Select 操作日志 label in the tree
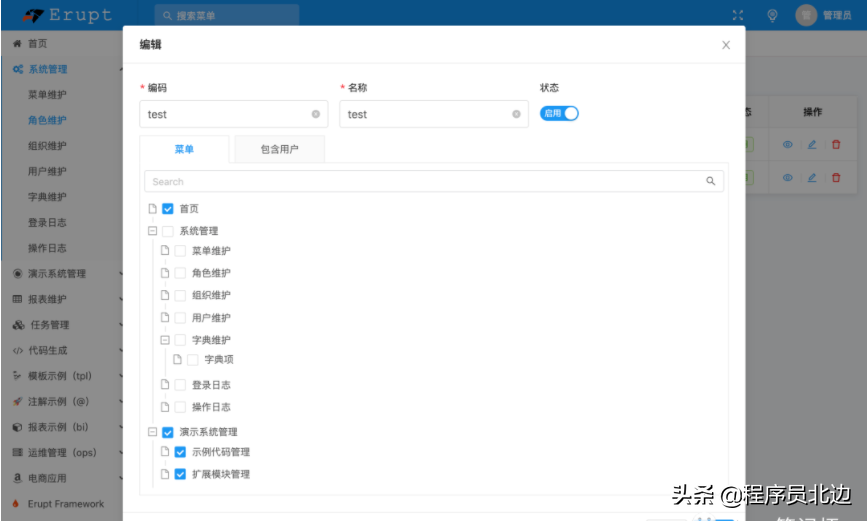 [x=211, y=407]
